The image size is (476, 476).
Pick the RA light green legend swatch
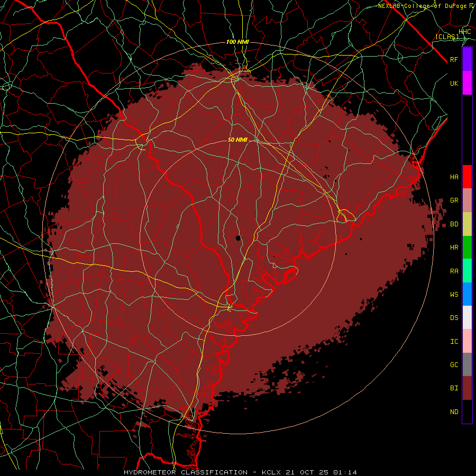467,271
